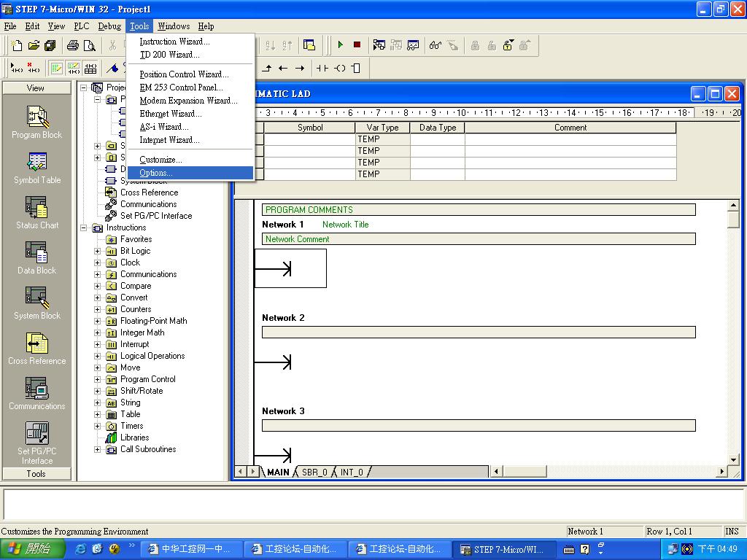Expand the Call Subroutines folder
This screenshot has width=747, height=560.
98,449
